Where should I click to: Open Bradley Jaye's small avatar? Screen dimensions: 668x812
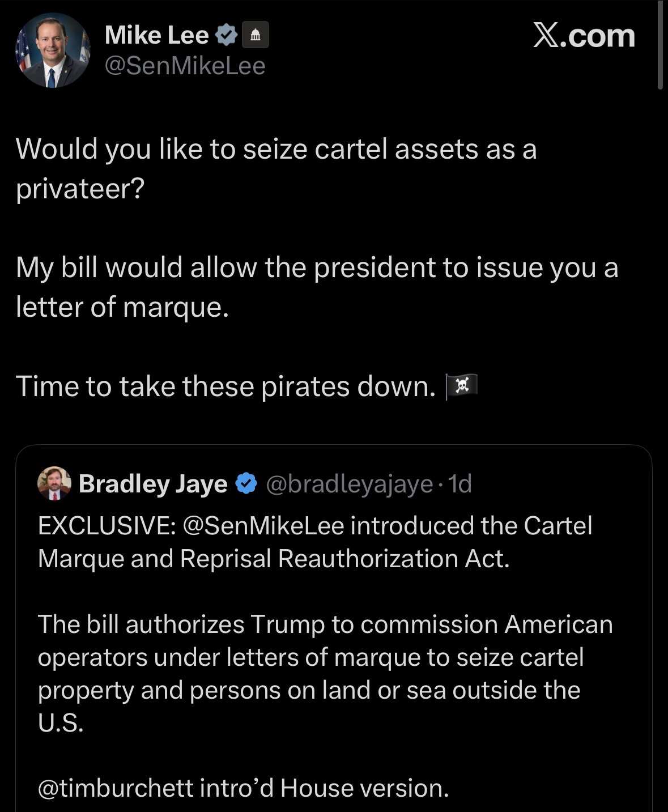point(54,483)
